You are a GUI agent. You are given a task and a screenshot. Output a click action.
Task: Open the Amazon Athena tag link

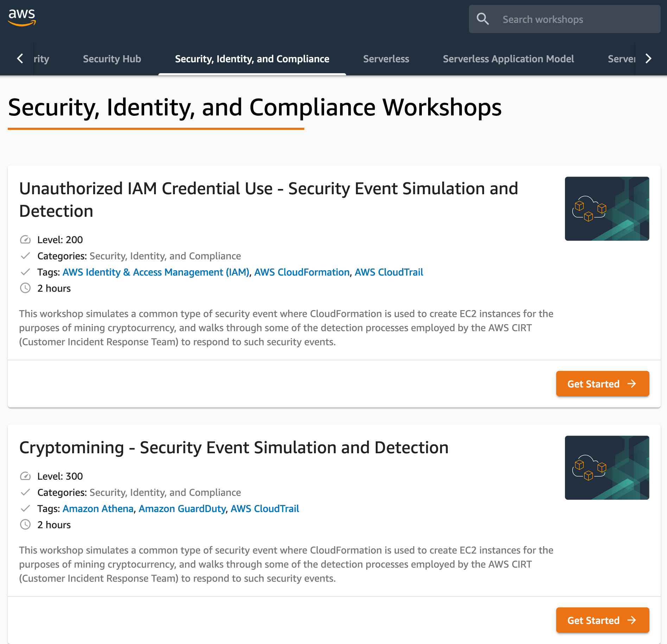[x=98, y=509]
